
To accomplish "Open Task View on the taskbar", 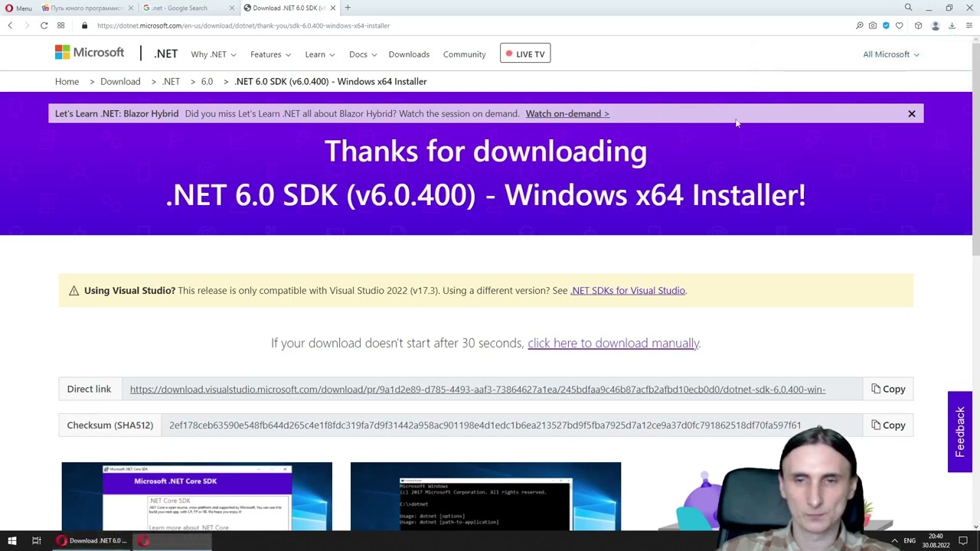I will point(36,541).
